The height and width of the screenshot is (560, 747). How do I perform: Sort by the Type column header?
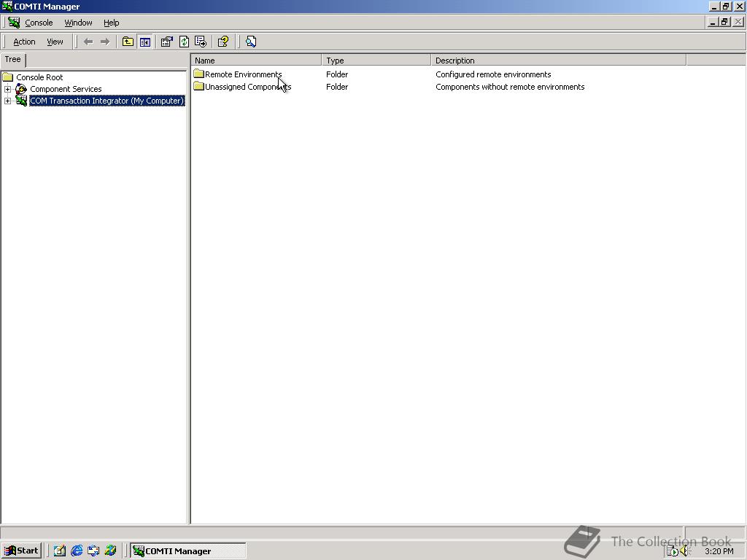[x=376, y=61]
